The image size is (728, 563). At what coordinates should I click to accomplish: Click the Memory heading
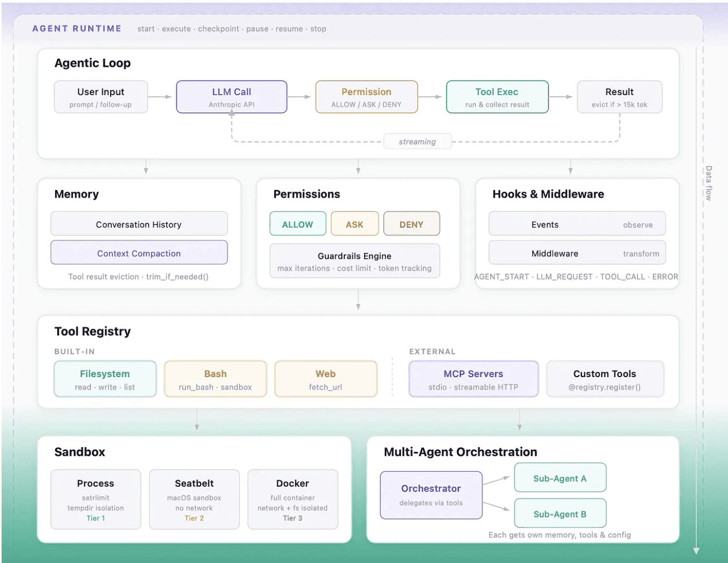tap(76, 194)
